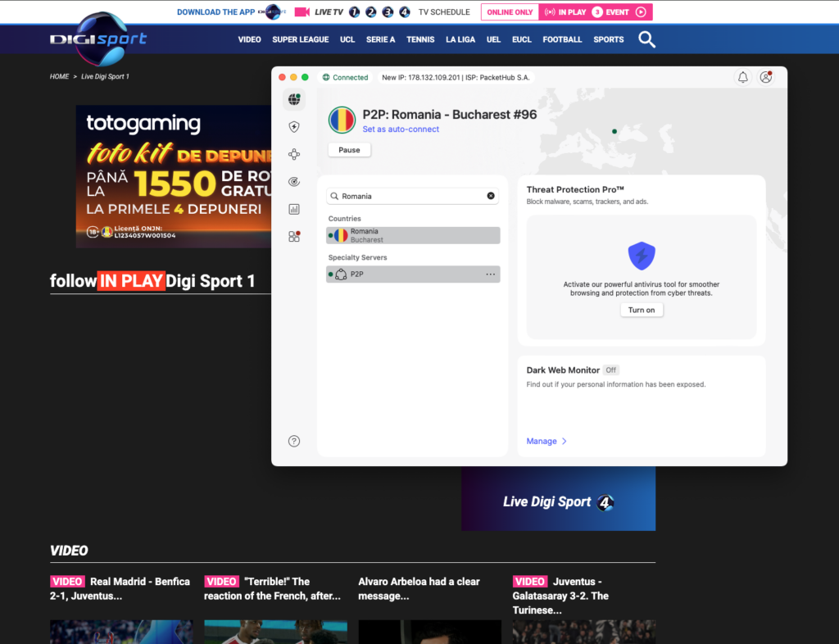Open Live TV channel 3 icon

(x=388, y=11)
